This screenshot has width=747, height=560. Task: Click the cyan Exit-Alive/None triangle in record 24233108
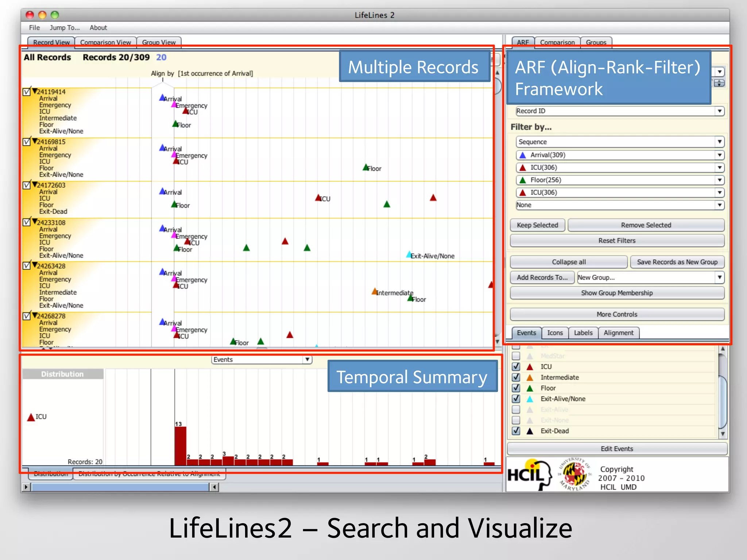tap(409, 254)
